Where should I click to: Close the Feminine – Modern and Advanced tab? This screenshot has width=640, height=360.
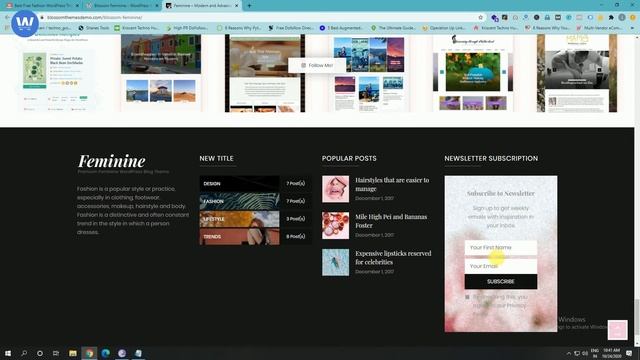tap(236, 6)
